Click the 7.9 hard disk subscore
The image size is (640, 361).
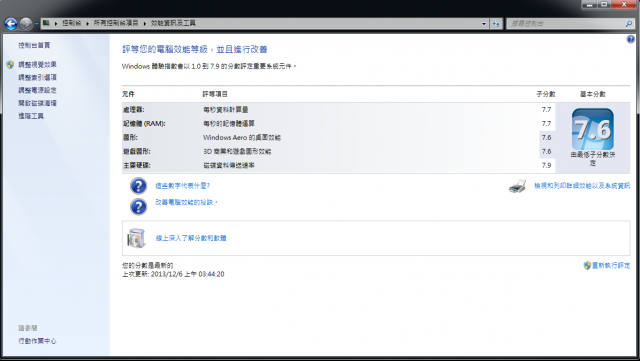pyautogui.click(x=547, y=165)
